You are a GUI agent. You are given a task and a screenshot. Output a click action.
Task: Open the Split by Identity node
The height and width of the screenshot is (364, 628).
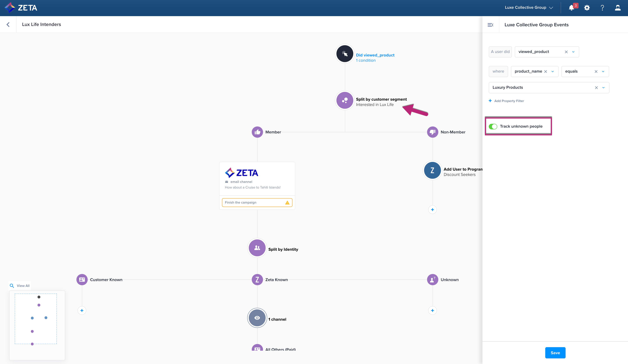click(257, 248)
